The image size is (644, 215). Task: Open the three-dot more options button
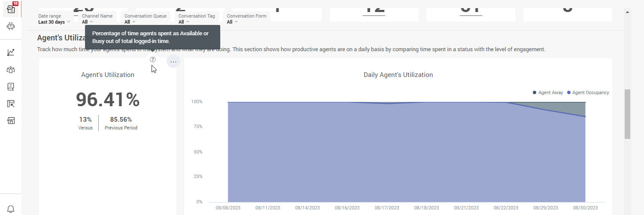coord(173,61)
